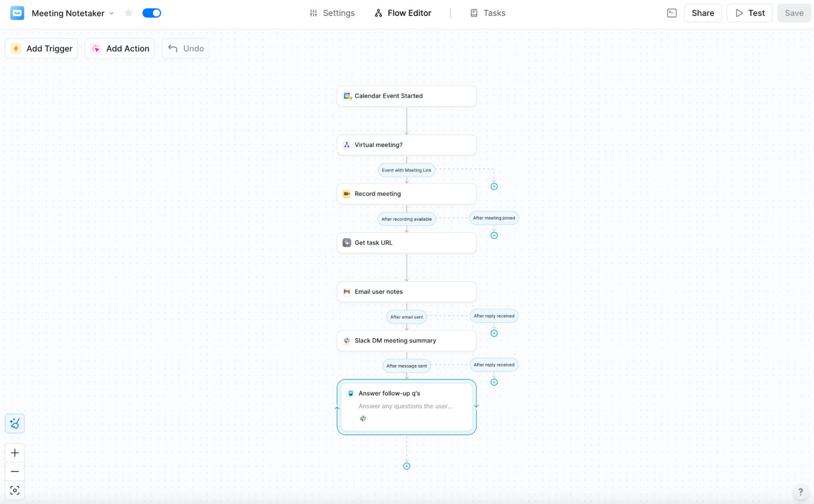The height and width of the screenshot is (504, 814).
Task: Select the Calendar Event Started node
Action: [x=407, y=96]
